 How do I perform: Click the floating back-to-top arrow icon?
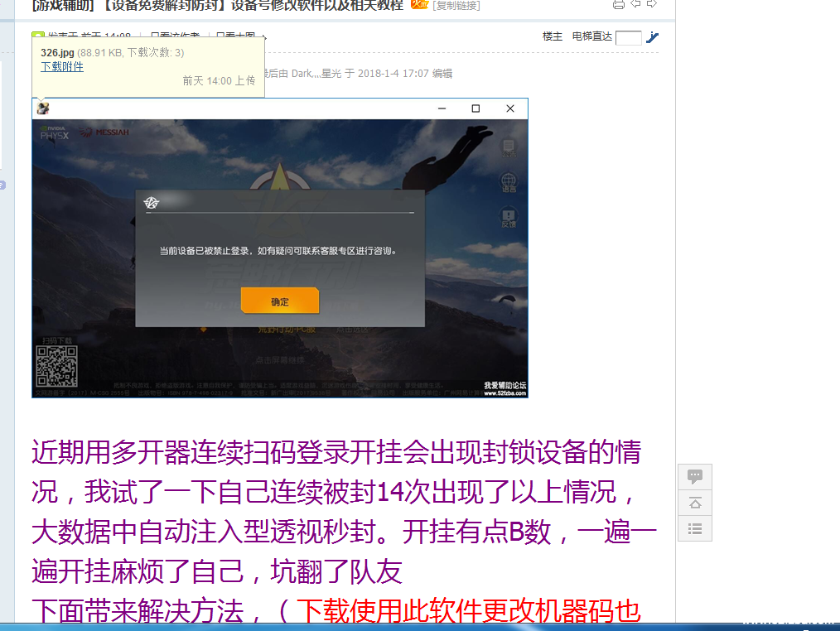click(x=695, y=503)
